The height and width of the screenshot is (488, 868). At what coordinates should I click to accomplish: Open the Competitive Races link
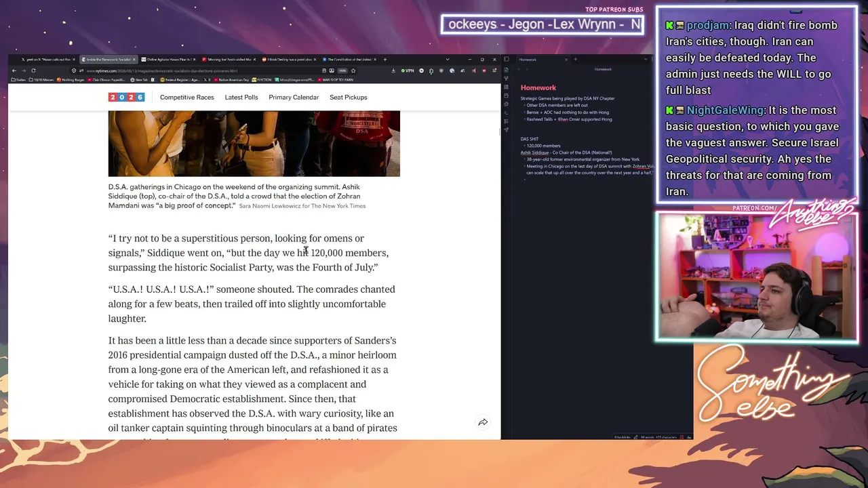pyautogui.click(x=187, y=98)
